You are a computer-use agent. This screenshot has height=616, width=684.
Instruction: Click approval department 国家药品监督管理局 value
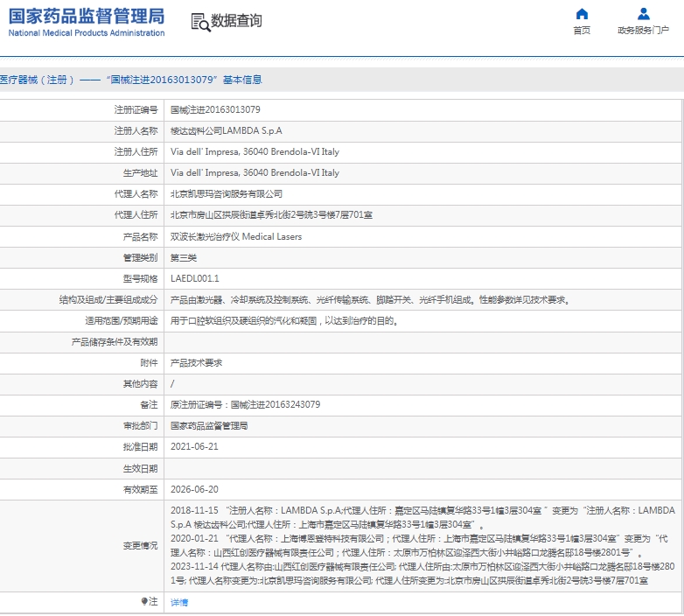[x=209, y=425]
